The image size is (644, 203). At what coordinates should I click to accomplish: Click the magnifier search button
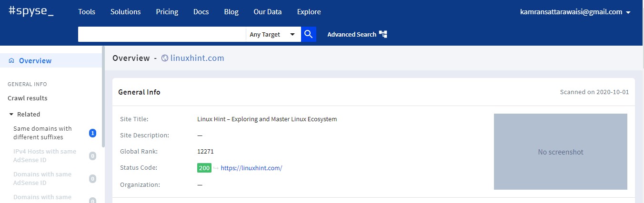pyautogui.click(x=308, y=34)
